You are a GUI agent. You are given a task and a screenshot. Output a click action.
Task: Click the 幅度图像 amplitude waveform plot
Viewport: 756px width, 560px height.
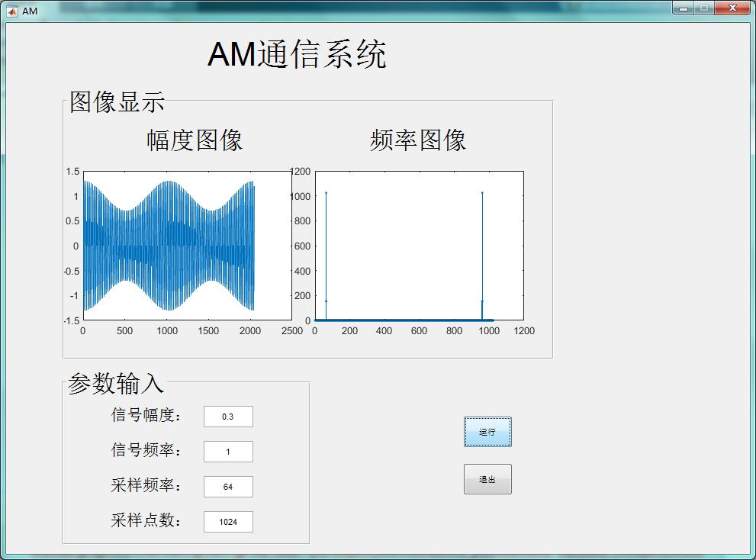[x=188, y=246]
